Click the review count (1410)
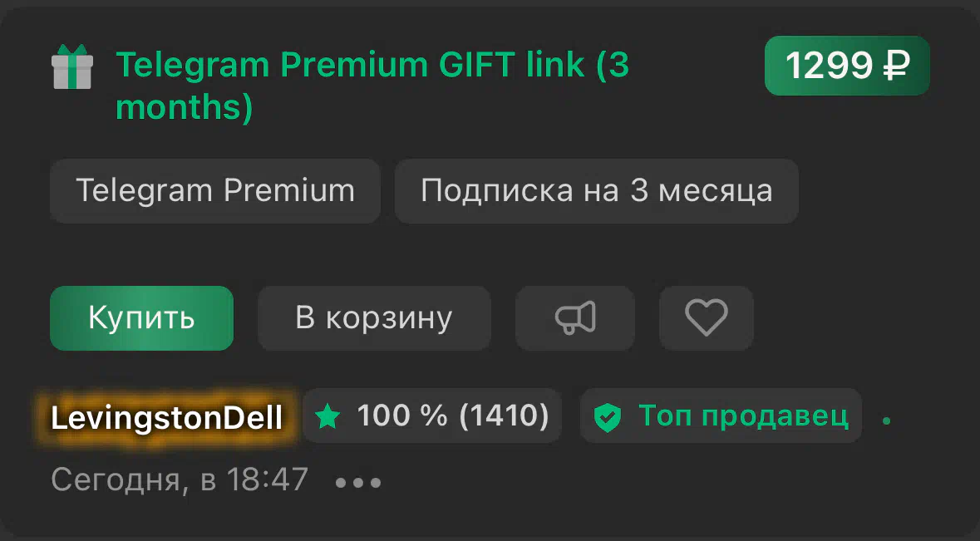The image size is (980, 541). (504, 416)
